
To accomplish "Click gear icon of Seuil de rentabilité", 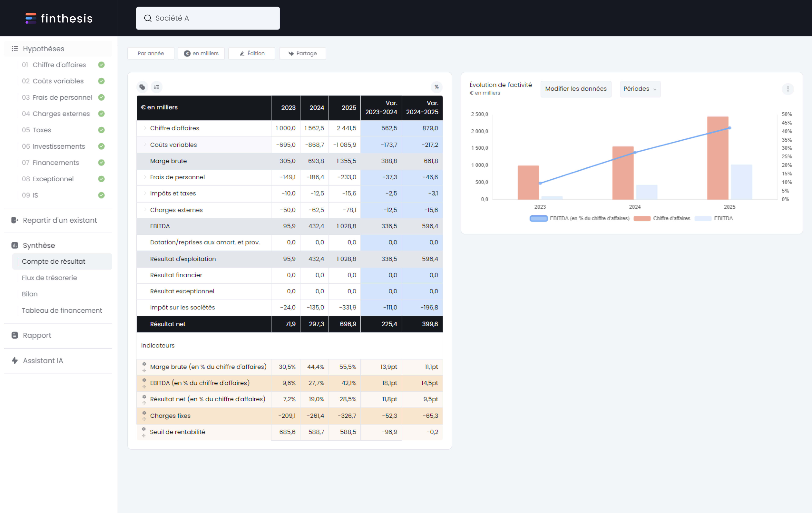I will [x=144, y=429].
